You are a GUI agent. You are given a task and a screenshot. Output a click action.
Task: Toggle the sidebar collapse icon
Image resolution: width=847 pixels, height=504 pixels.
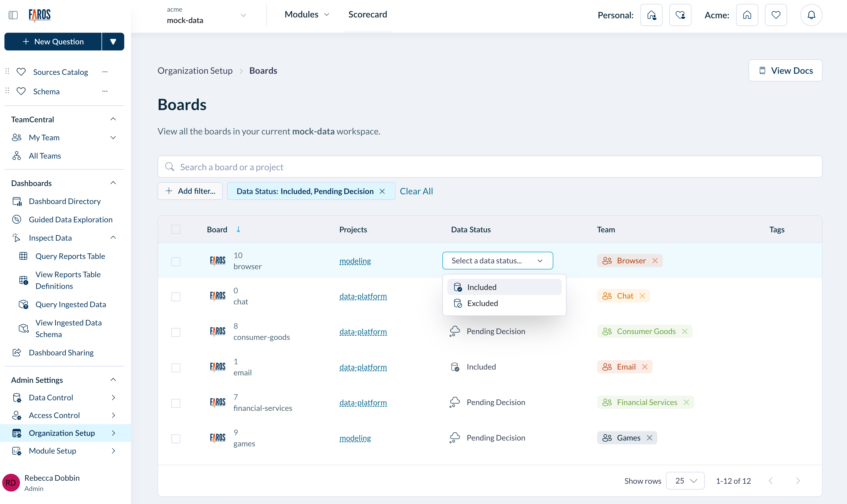[13, 15]
